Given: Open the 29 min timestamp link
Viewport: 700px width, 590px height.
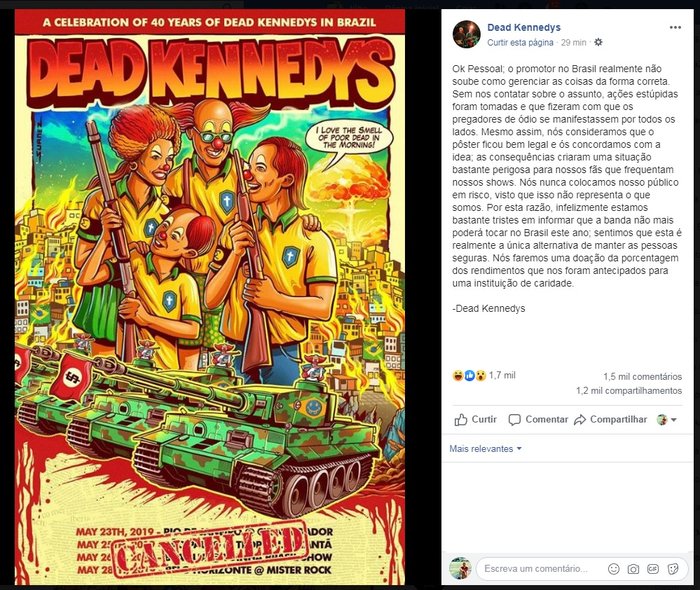Looking at the screenshot, I should tap(573, 42).
